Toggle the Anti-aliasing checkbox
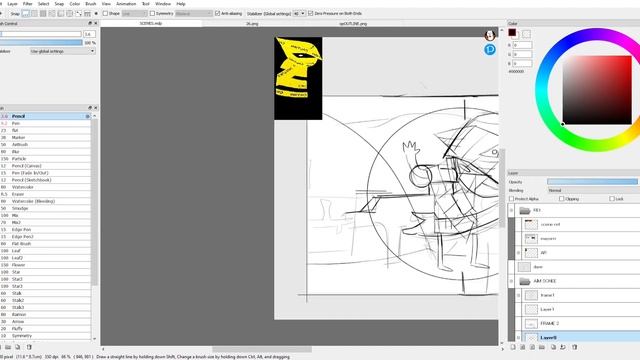Screen dimensions: 640x360 pyautogui.click(x=218, y=13)
